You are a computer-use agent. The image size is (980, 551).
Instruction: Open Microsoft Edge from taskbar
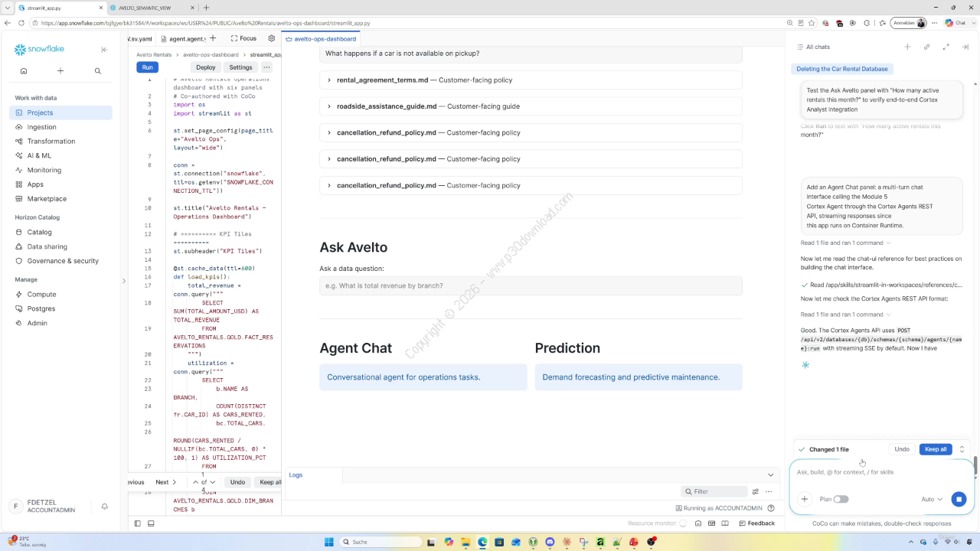pyautogui.click(x=482, y=542)
